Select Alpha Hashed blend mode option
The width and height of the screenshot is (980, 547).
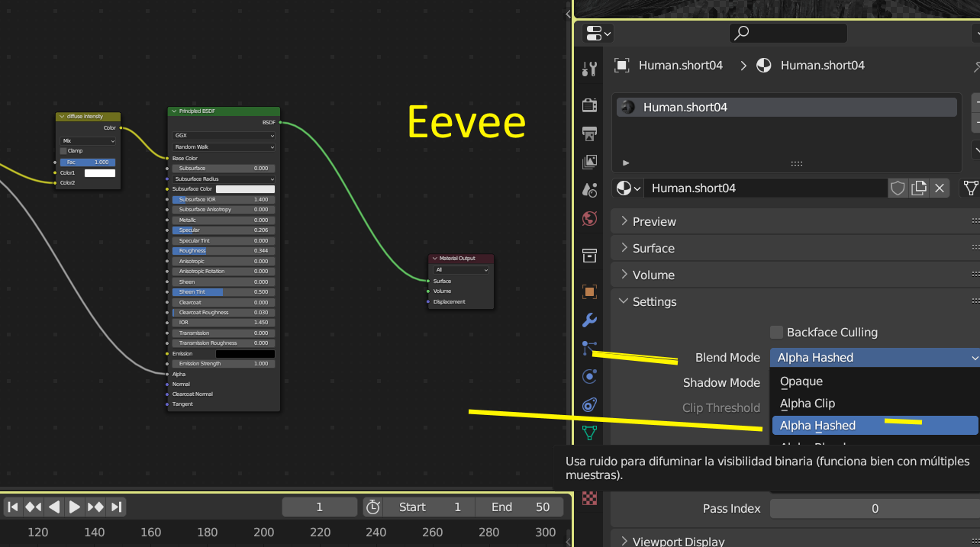tap(875, 425)
